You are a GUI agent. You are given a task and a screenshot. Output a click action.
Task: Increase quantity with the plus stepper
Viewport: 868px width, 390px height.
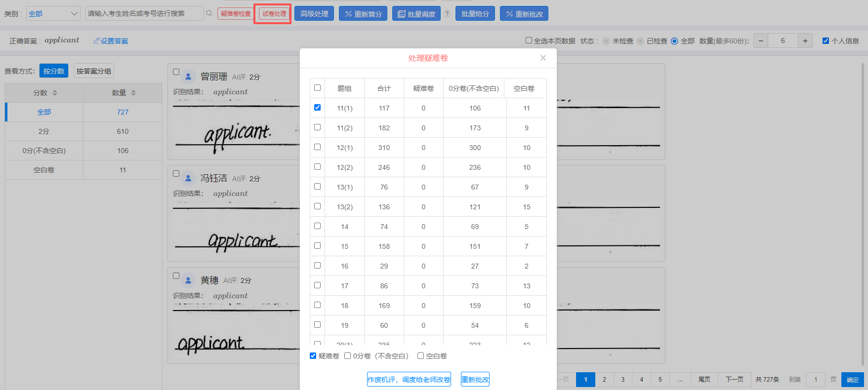click(x=805, y=41)
